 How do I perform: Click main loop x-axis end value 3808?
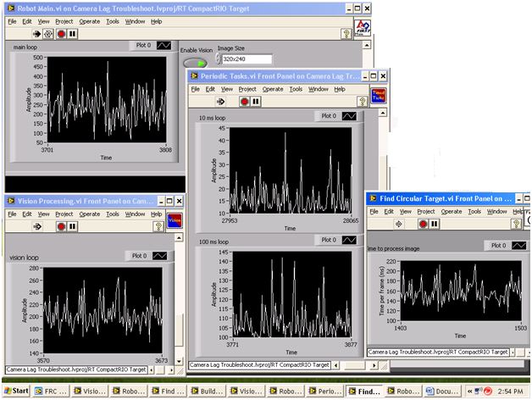(165, 150)
